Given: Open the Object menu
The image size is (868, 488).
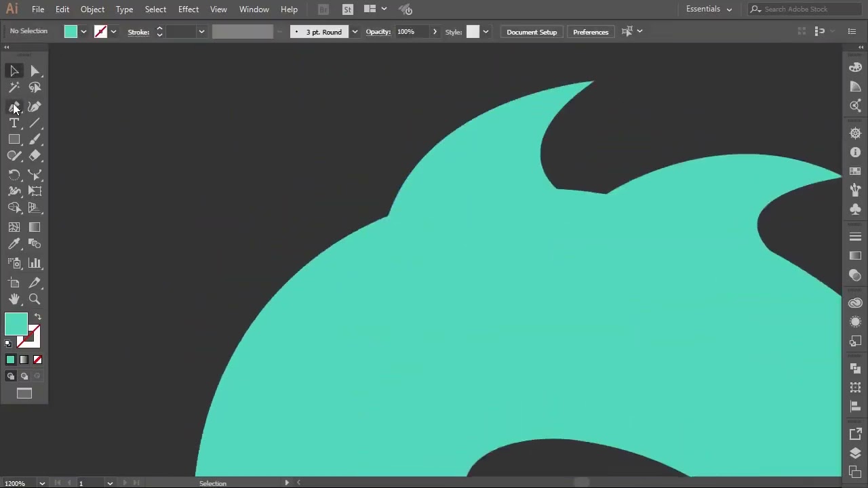Looking at the screenshot, I should coord(92,9).
